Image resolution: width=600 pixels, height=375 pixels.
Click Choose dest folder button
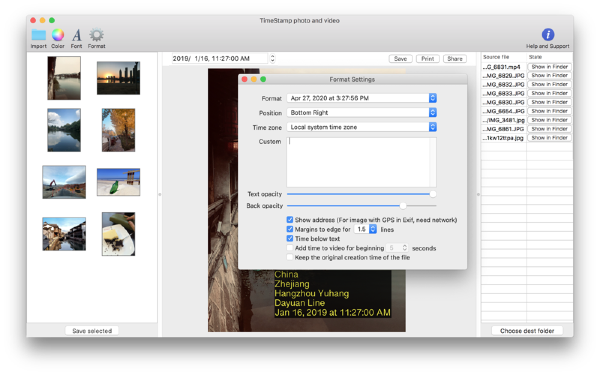pyautogui.click(x=527, y=331)
